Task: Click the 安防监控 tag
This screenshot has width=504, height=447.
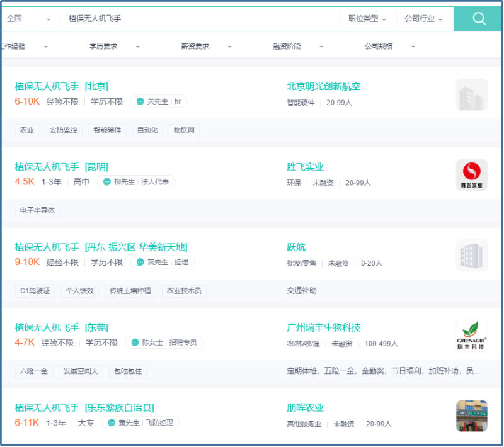Action: tap(64, 130)
